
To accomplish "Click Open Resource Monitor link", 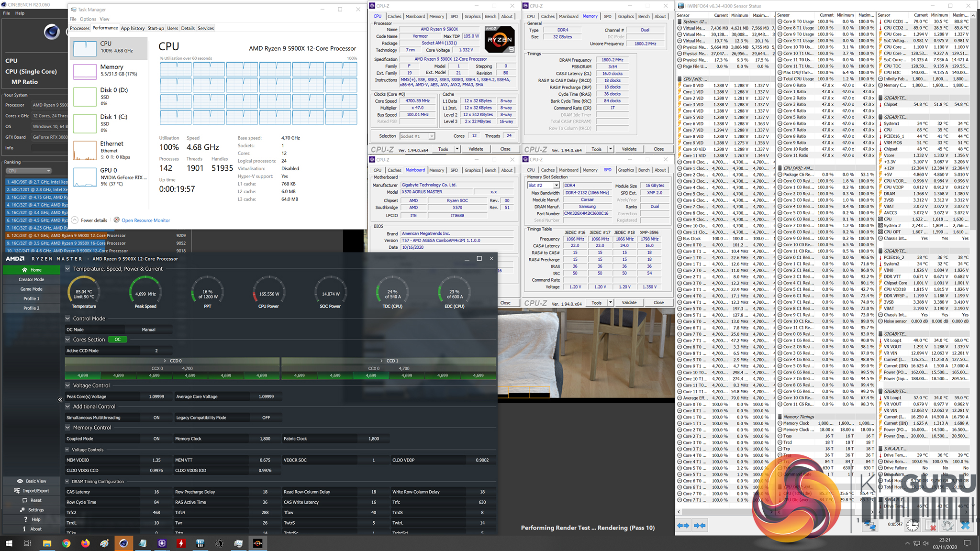I will 145,220.
